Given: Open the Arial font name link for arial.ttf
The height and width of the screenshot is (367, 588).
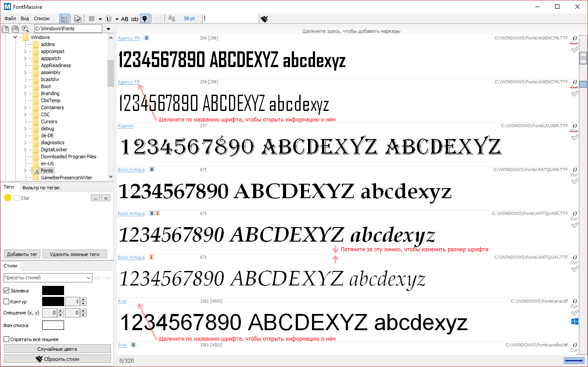Looking at the screenshot, I should tap(122, 301).
